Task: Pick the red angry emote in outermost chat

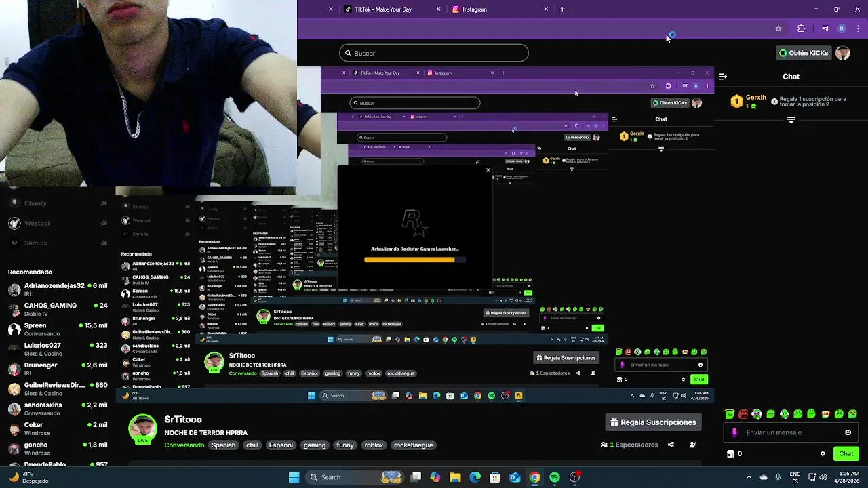Action: tap(743, 413)
